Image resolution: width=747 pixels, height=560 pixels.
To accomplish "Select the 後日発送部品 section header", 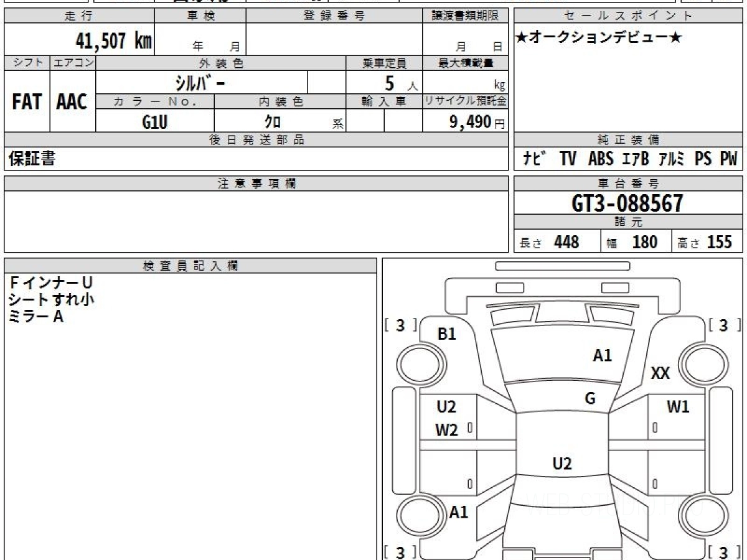I will pyautogui.click(x=256, y=140).
